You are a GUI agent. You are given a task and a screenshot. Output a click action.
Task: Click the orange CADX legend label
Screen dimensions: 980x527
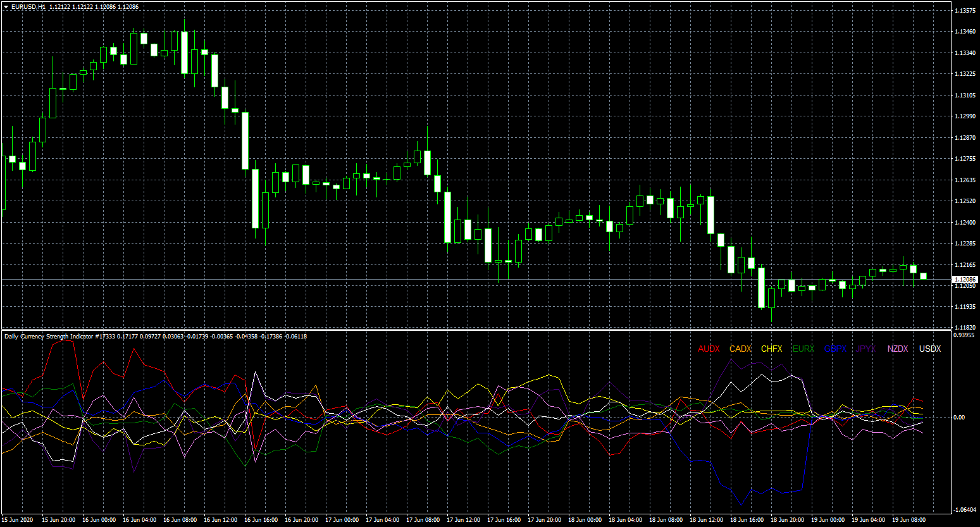(741, 349)
